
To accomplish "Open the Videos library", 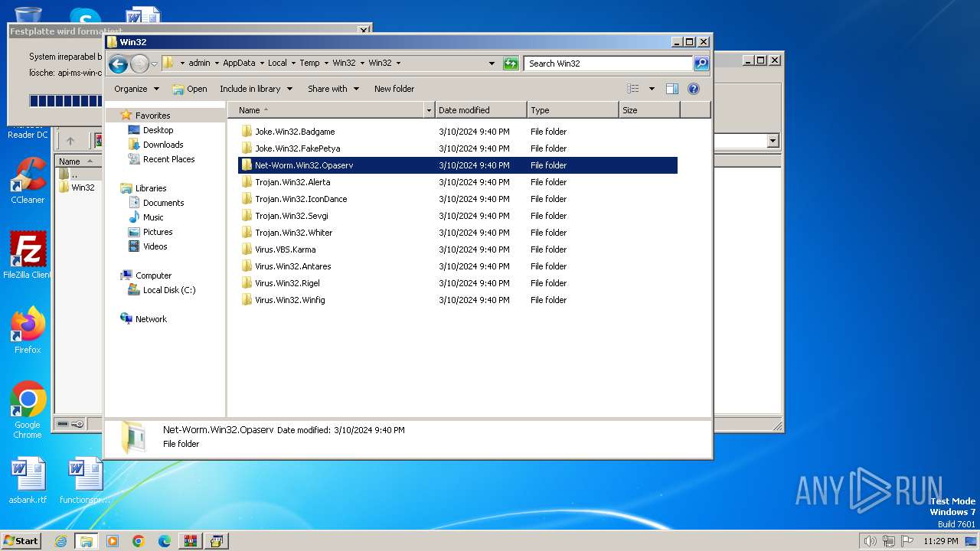I will coord(155,246).
